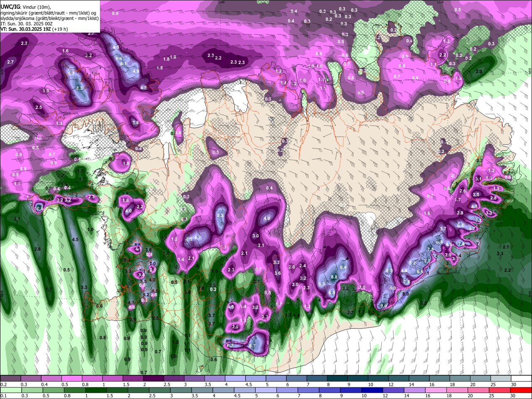Click the 8.8 snowfall value on the map
This screenshot has height=399, width=532.
334,277
